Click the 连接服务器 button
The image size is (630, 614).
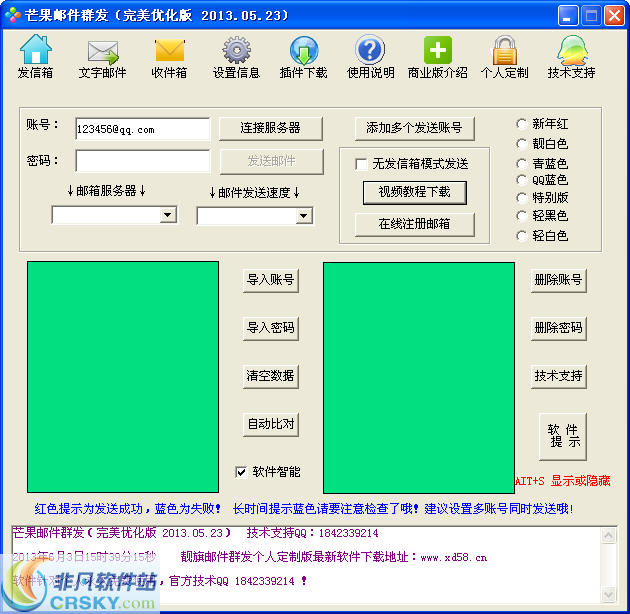point(271,129)
